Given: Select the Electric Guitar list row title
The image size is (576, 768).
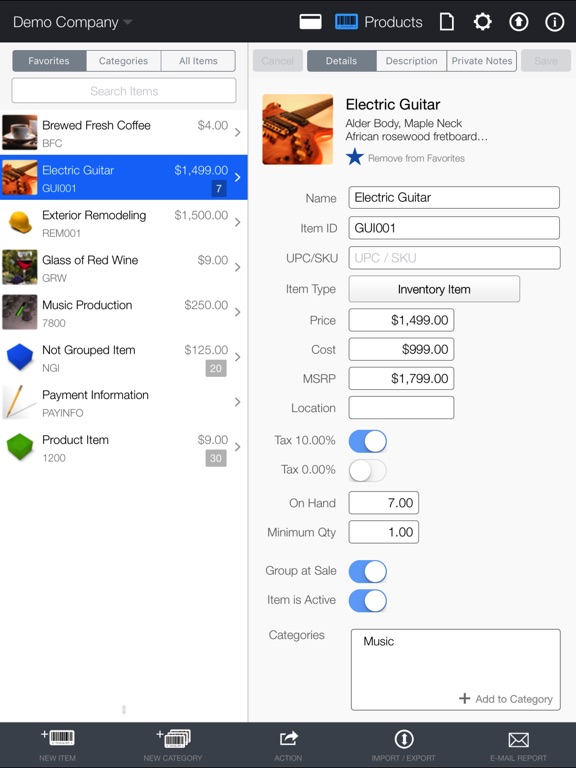Looking at the screenshot, I should tap(78, 170).
